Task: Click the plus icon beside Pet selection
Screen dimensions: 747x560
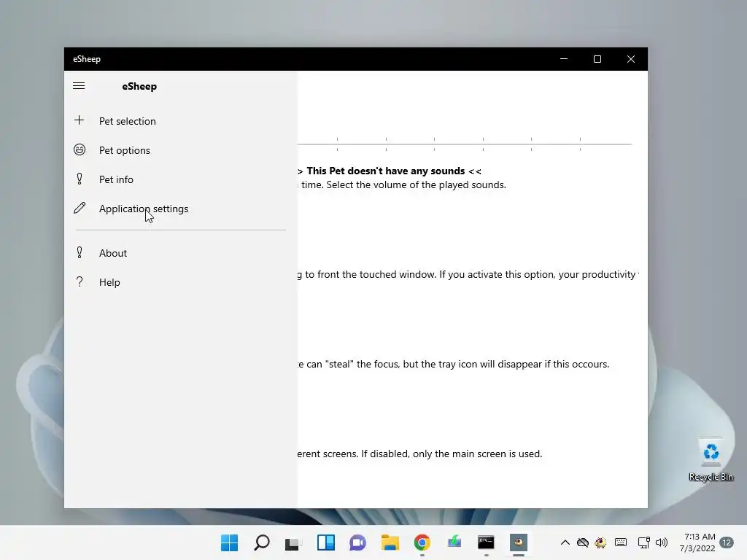Action: point(79,120)
